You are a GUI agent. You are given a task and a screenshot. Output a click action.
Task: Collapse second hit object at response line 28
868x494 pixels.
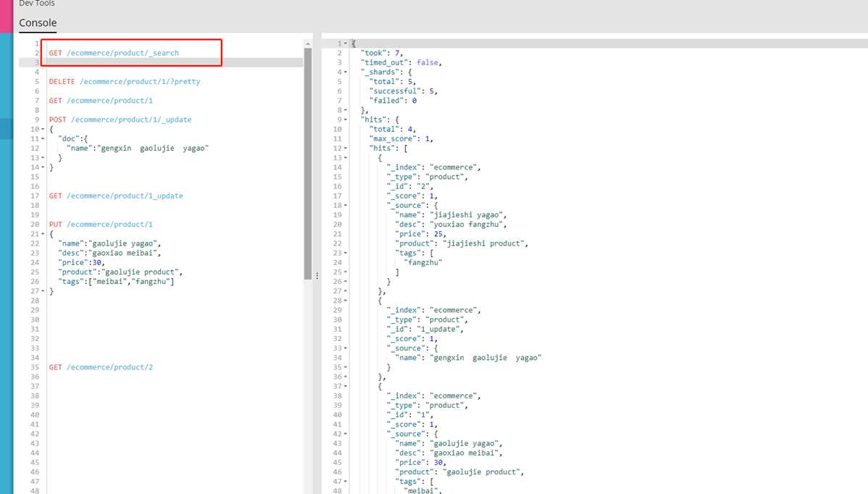(346, 301)
